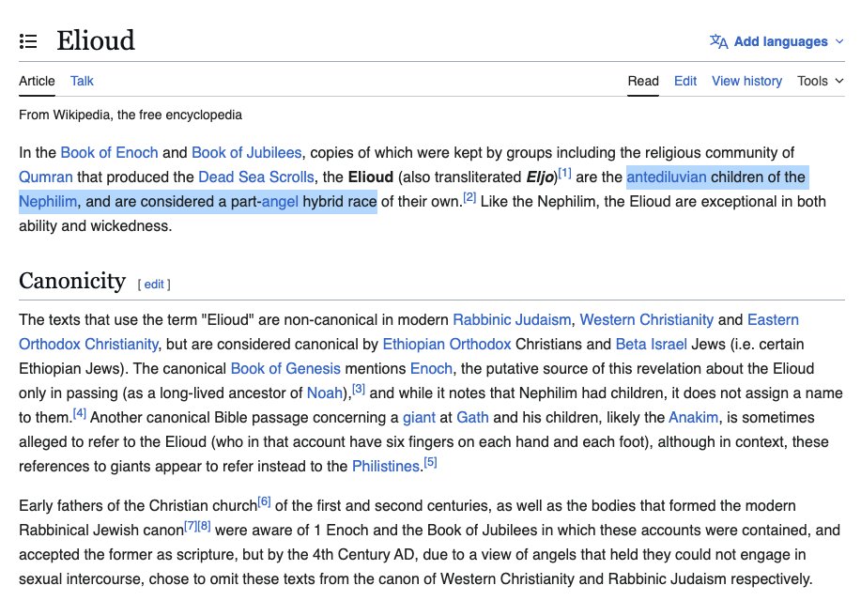This screenshot has width=861, height=616.
Task: Follow the Enoch link in Canonicity
Action: [431, 368]
